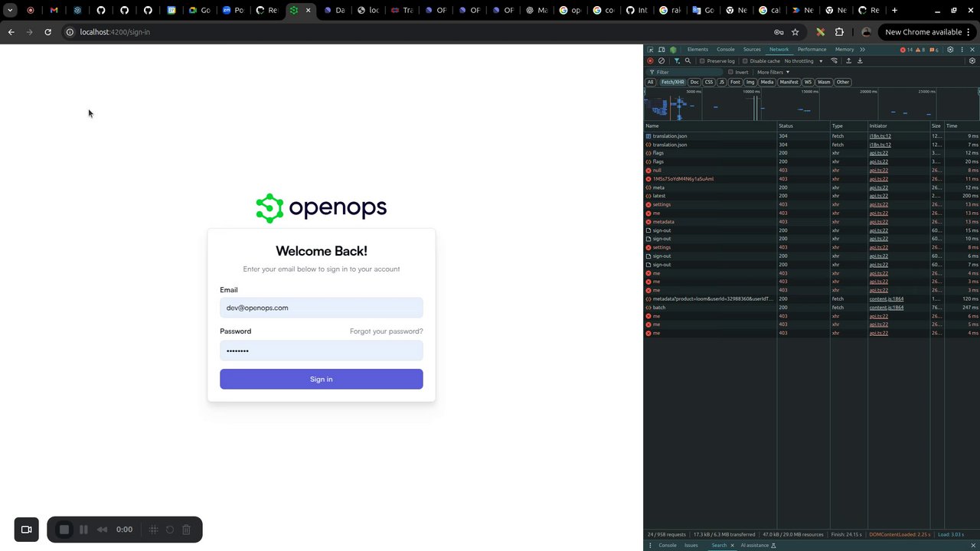The image size is (980, 551).
Task: Click the record network log button
Action: 650,60
